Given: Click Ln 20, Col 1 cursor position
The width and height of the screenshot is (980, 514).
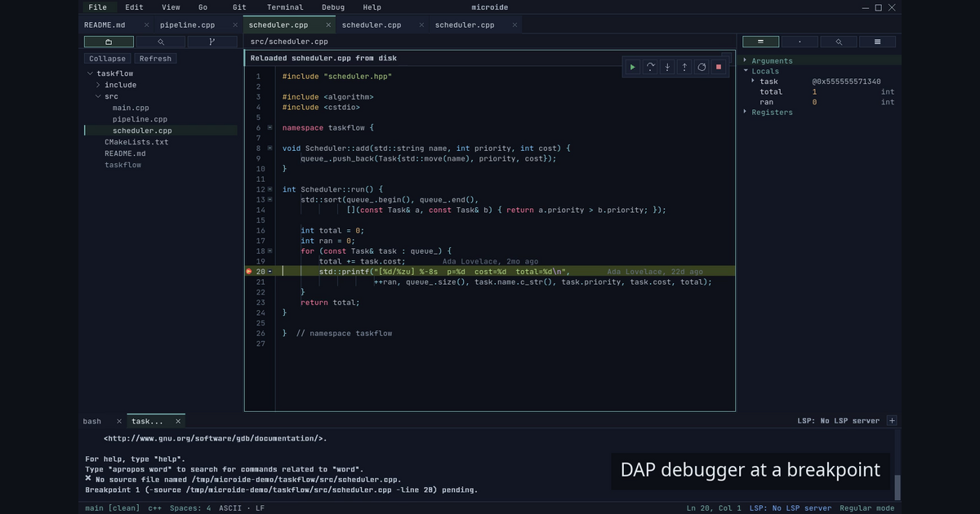Looking at the screenshot, I should (715, 508).
